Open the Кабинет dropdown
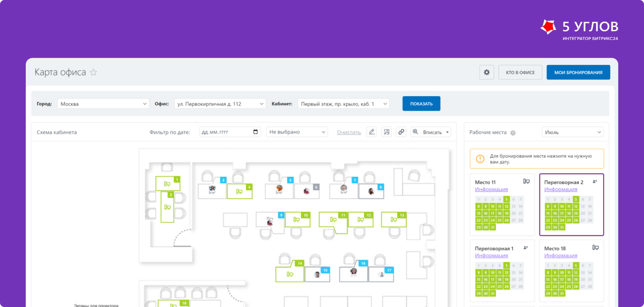The width and height of the screenshot is (644, 307). pyautogui.click(x=343, y=104)
